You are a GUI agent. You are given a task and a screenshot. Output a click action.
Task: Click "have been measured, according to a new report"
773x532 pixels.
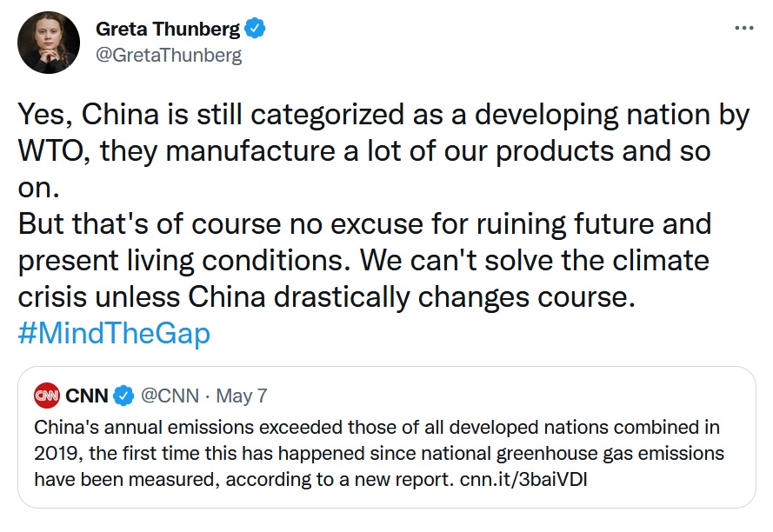[x=244, y=479]
